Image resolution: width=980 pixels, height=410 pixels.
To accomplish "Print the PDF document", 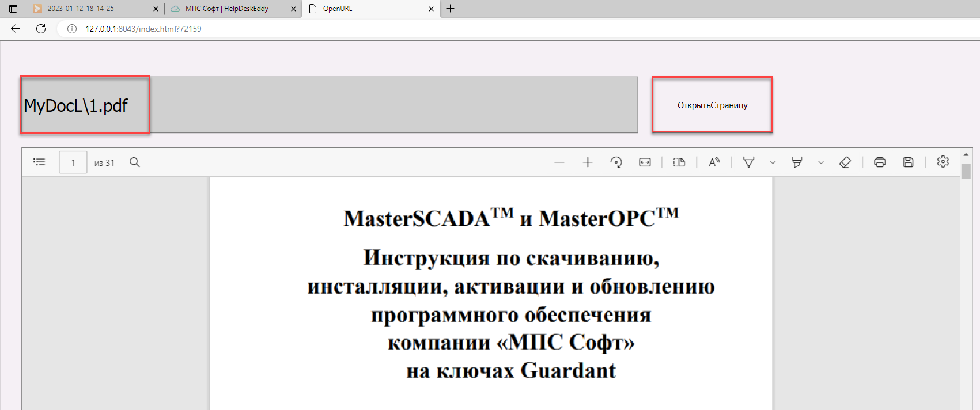I will click(x=880, y=162).
